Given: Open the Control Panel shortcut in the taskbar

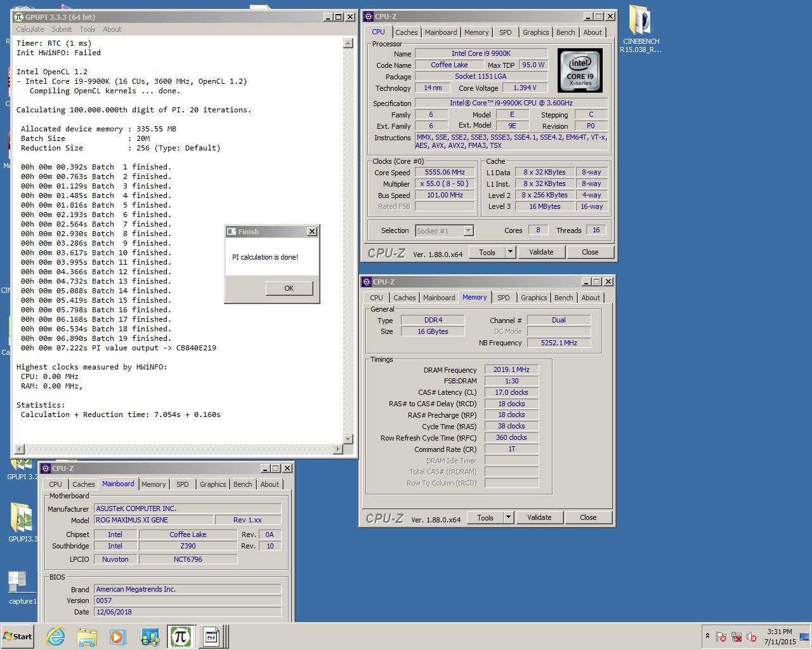Looking at the screenshot, I should click(x=150, y=637).
